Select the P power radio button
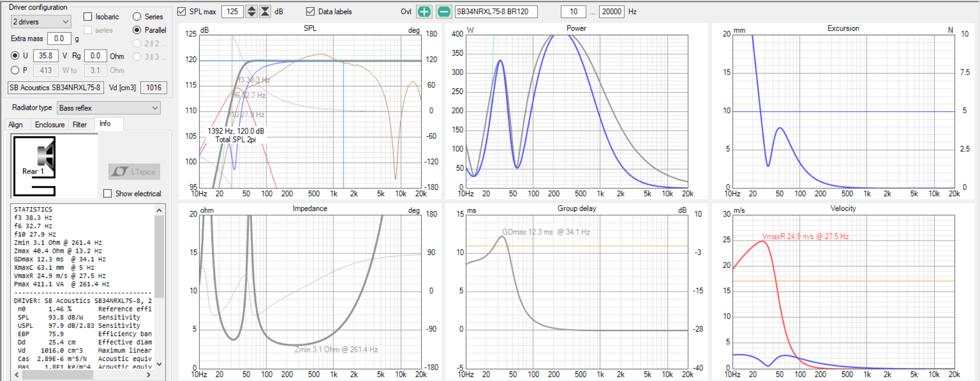This screenshot has width=980, height=381. (x=15, y=70)
